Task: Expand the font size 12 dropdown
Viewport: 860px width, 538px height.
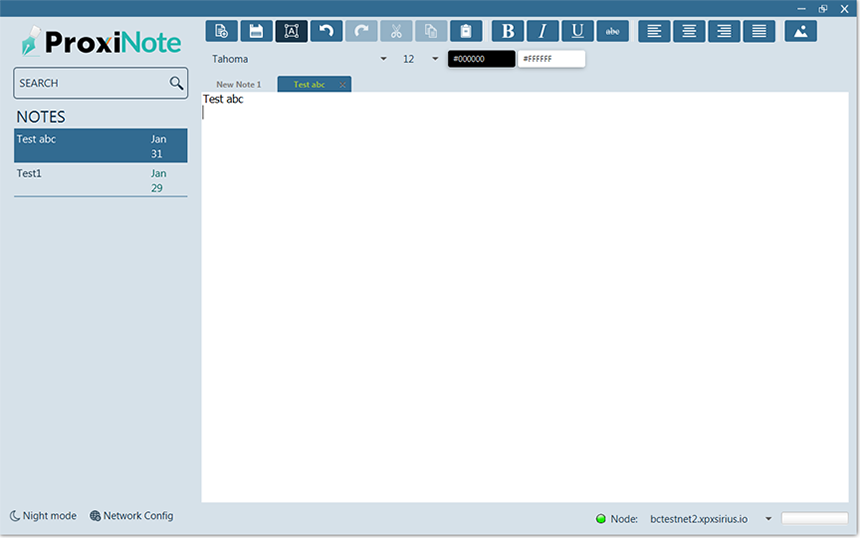Action: pyautogui.click(x=435, y=59)
